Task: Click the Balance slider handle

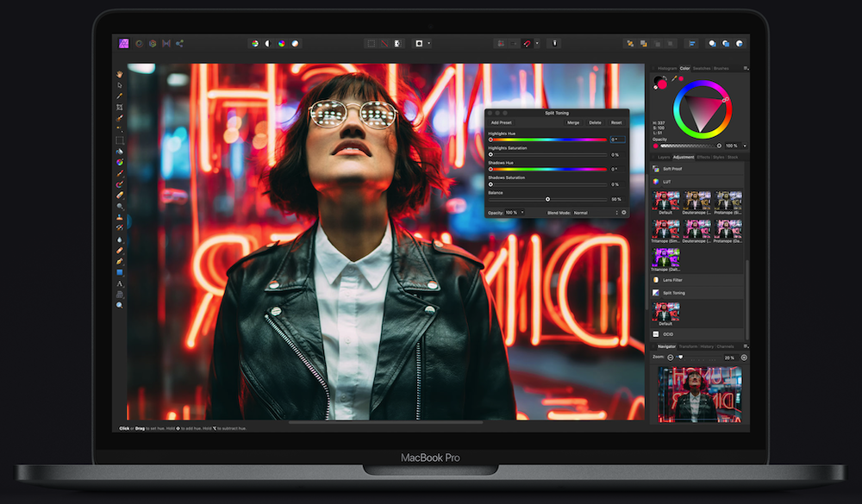Action: click(547, 199)
